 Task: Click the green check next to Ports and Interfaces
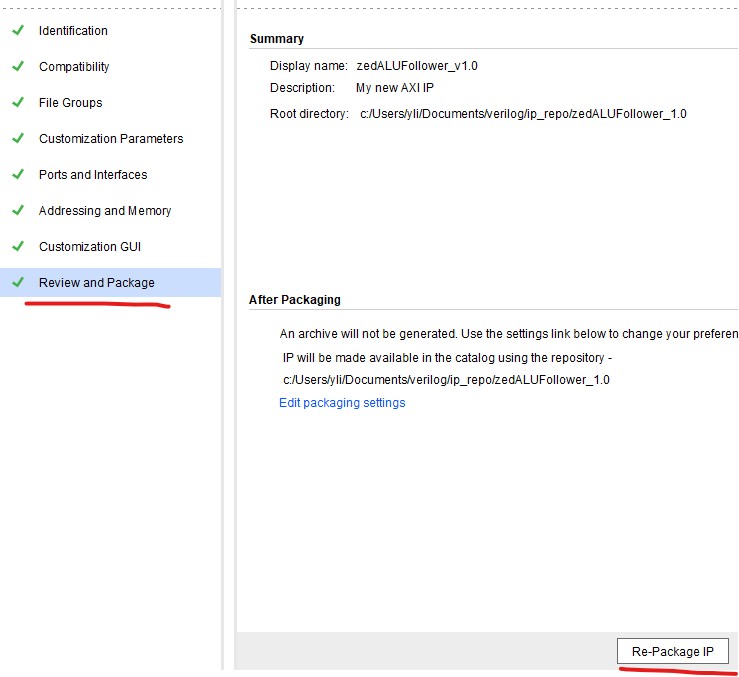coord(17,175)
